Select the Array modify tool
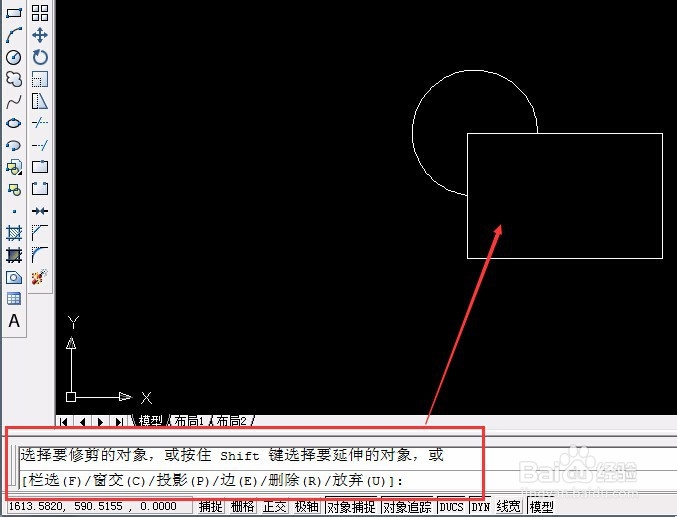The width and height of the screenshot is (677, 517). click(40, 13)
